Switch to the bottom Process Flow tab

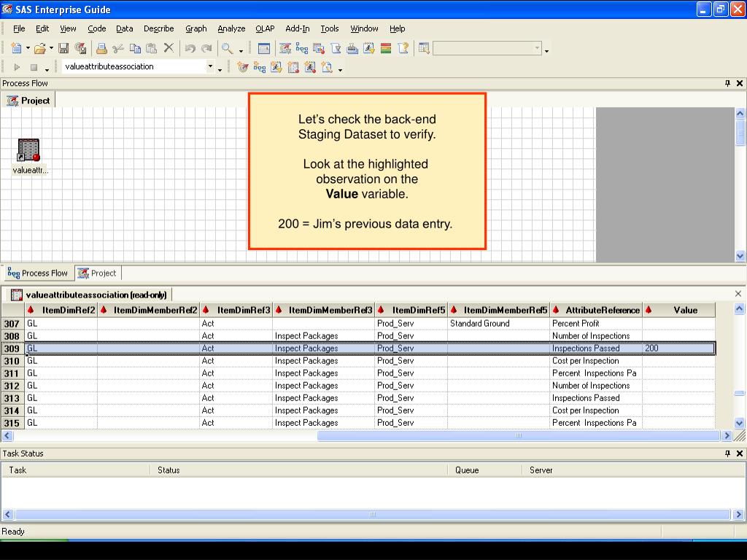click(x=38, y=273)
